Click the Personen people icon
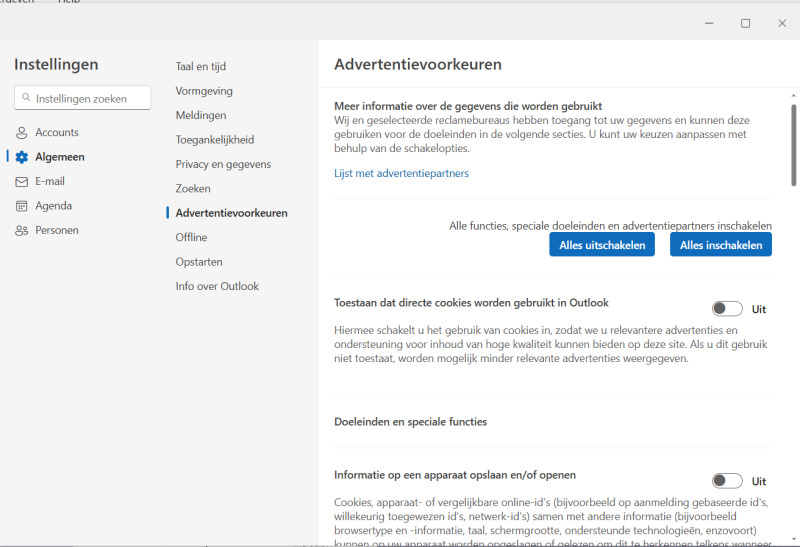800x547 pixels. click(22, 230)
